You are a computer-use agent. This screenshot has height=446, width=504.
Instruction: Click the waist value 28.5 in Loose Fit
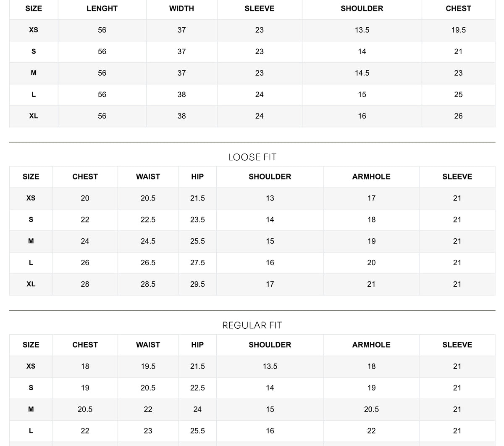148,284
